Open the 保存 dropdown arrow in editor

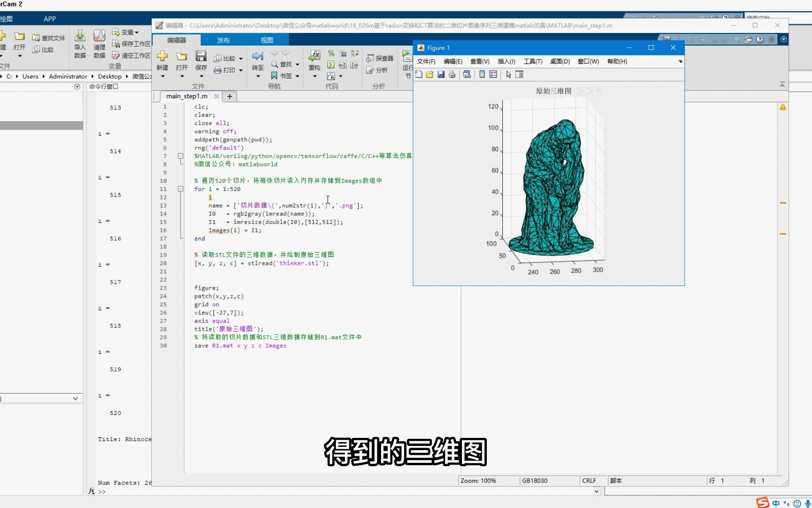201,76
